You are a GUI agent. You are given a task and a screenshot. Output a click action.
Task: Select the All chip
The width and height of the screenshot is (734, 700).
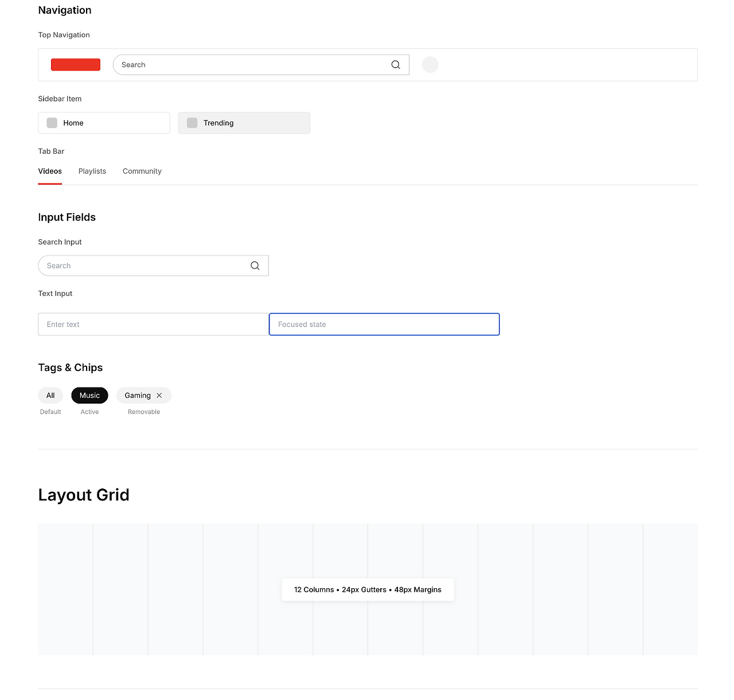[x=50, y=396]
